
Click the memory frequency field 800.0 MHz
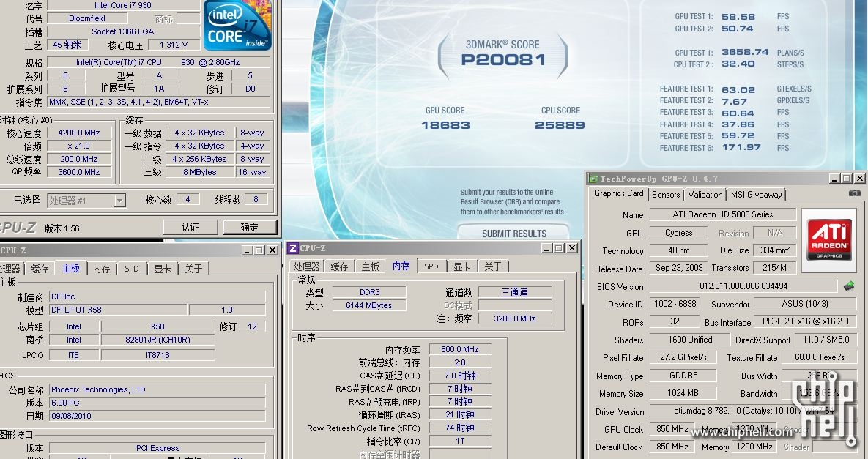click(460, 349)
